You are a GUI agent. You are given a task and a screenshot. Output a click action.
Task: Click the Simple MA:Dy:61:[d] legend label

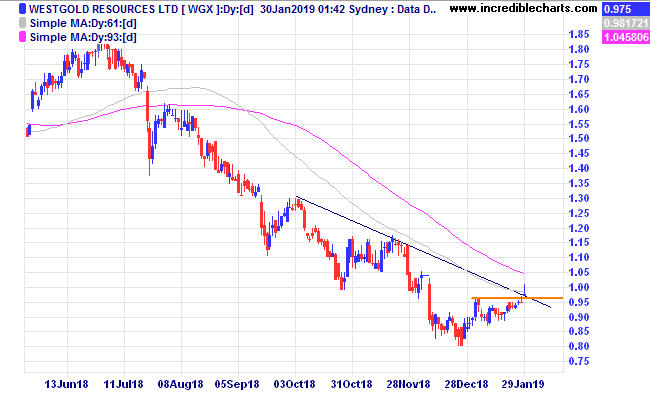tap(83, 23)
